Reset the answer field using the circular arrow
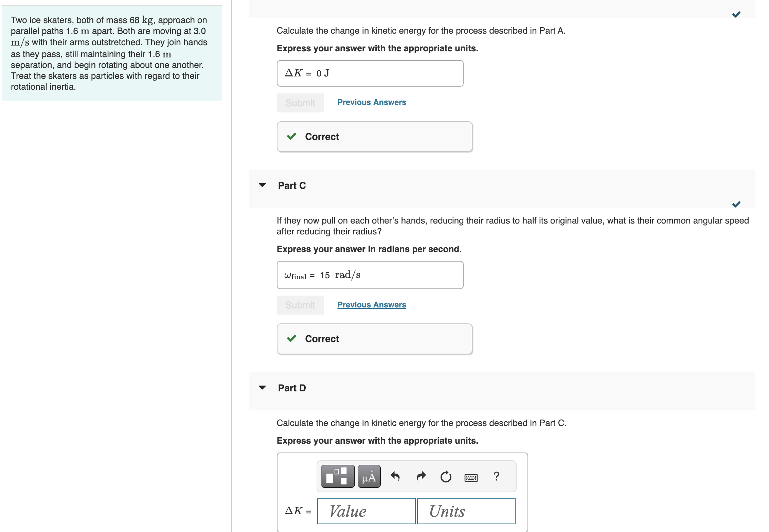 (445, 476)
